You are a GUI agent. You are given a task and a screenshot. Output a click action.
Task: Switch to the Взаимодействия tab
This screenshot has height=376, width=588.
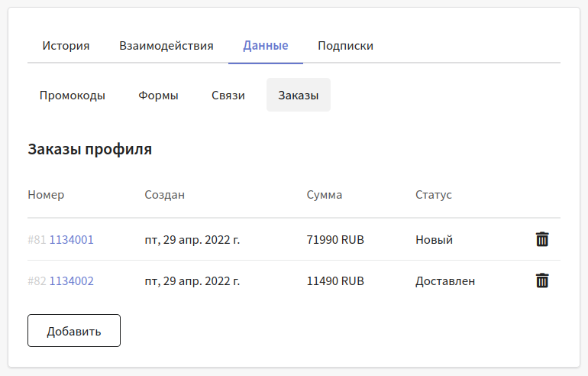(x=166, y=46)
